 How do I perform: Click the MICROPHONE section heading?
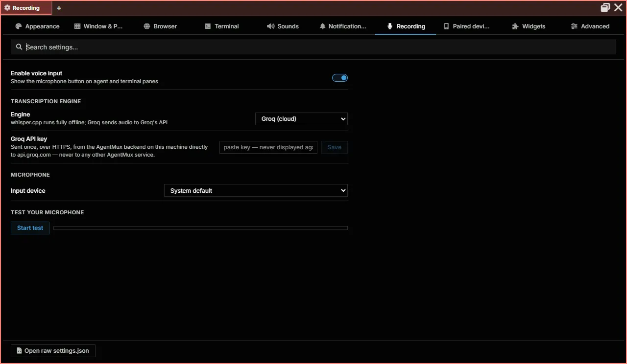coord(30,175)
